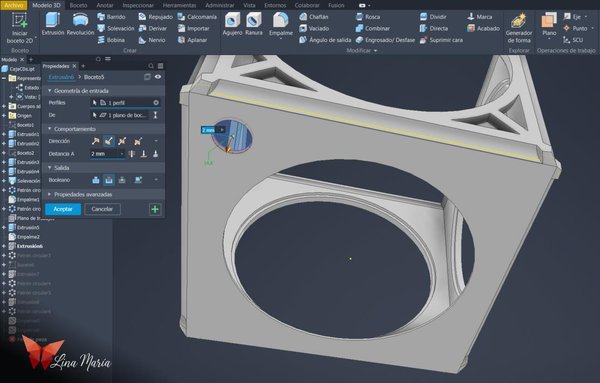Select the Marca tool
The height and width of the screenshot is (383, 600).
[x=479, y=17]
